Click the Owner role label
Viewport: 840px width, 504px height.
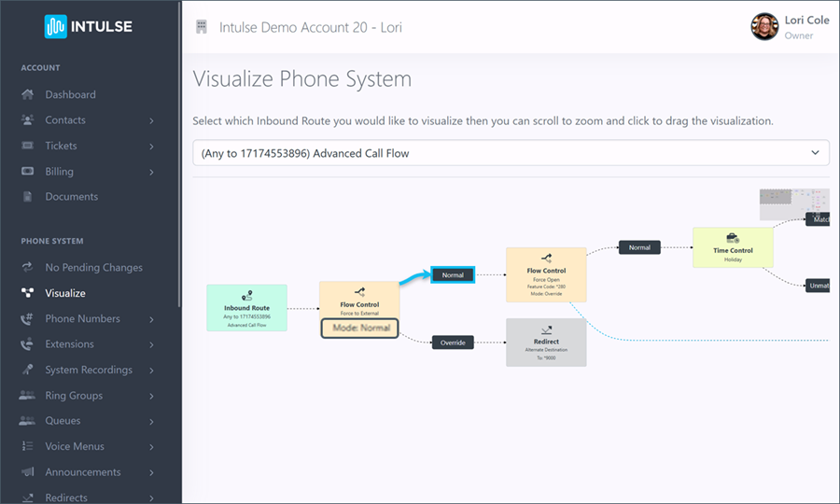(x=799, y=35)
